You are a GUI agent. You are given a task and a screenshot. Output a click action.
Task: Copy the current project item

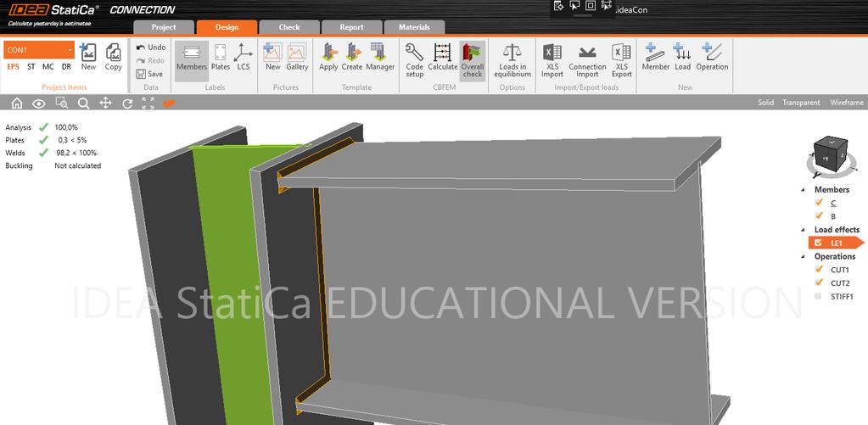pos(113,58)
